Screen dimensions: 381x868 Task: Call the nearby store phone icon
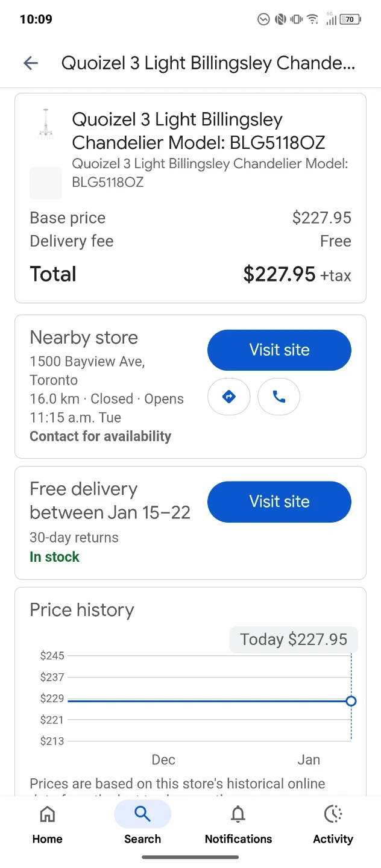coord(279,397)
